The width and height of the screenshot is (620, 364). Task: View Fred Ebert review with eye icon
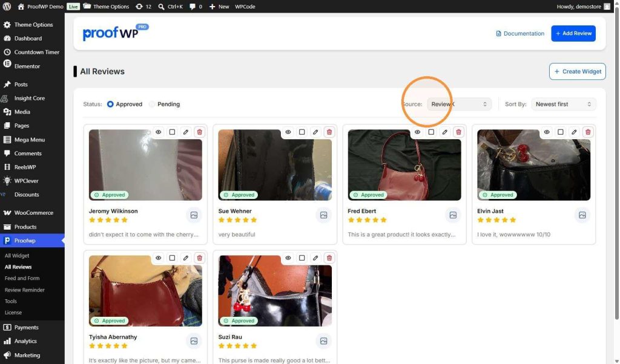coord(417,132)
